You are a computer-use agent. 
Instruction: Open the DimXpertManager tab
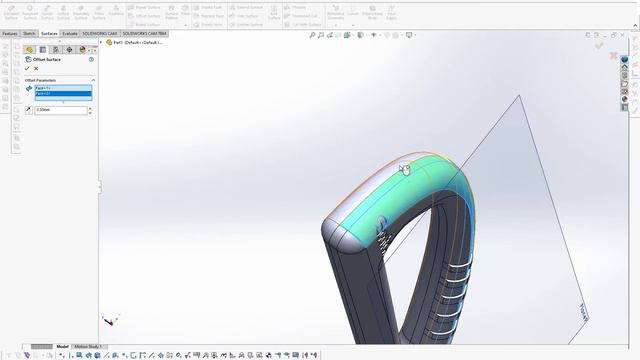pyautogui.click(x=69, y=50)
